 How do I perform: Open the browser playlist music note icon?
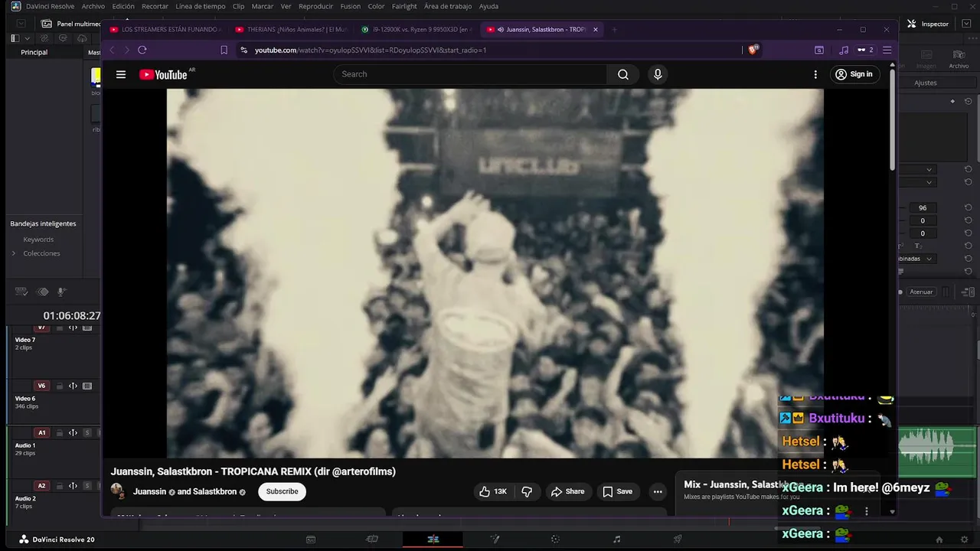(844, 50)
